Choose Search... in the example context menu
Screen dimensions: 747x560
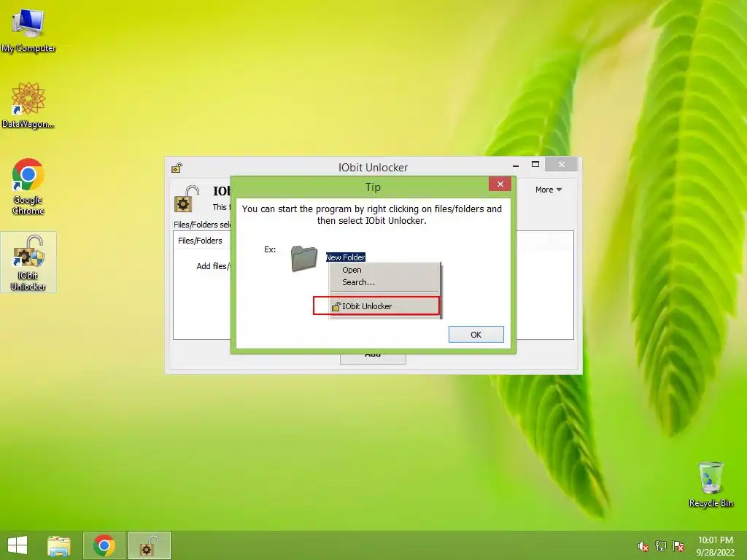(358, 282)
